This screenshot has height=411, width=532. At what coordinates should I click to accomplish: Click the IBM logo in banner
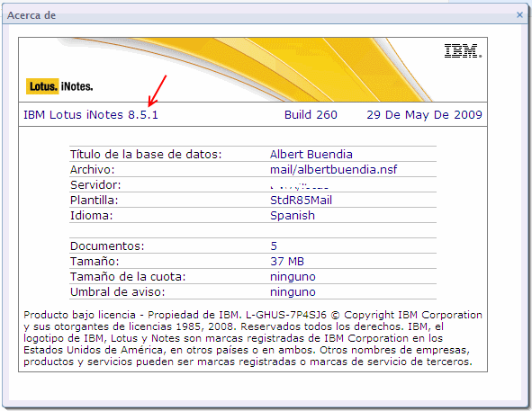pyautogui.click(x=463, y=51)
